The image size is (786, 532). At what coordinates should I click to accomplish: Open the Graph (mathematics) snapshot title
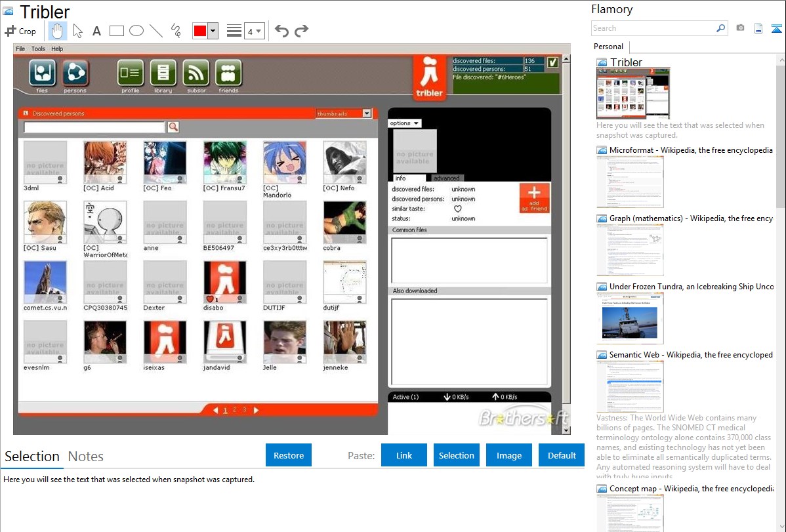click(691, 218)
